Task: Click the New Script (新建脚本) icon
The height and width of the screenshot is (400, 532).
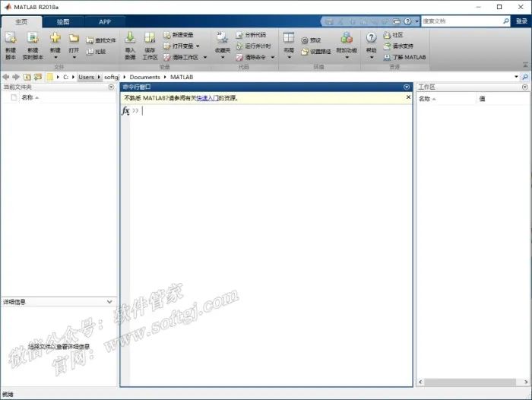Action: (11, 38)
